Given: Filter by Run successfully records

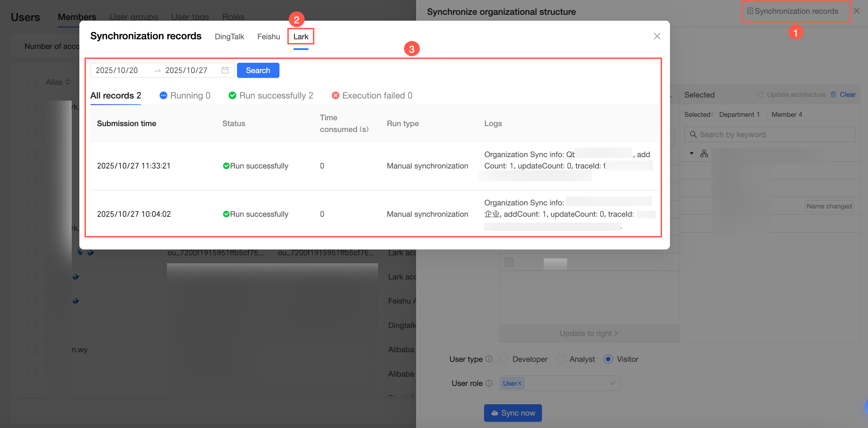Looking at the screenshot, I should (x=271, y=95).
